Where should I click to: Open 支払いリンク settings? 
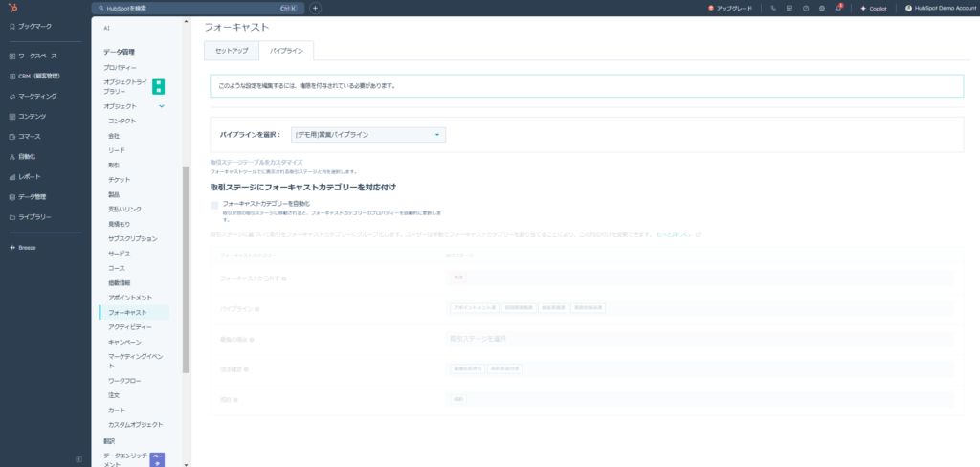click(125, 210)
